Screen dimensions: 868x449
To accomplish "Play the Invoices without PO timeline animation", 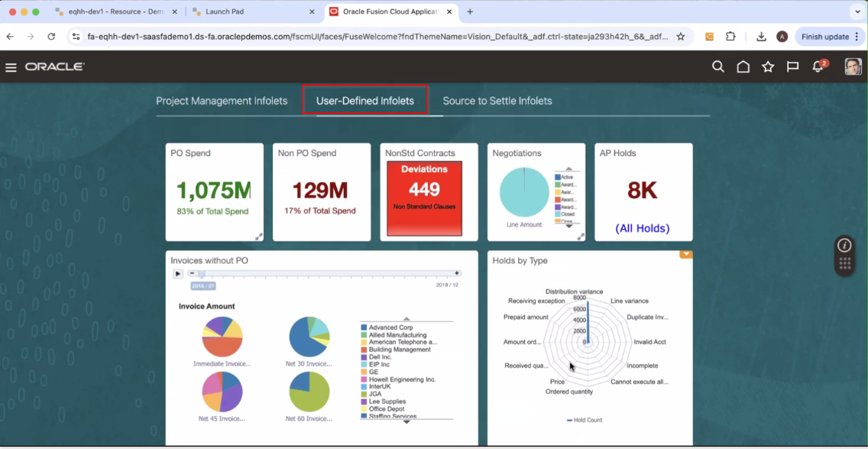I will tap(178, 273).
